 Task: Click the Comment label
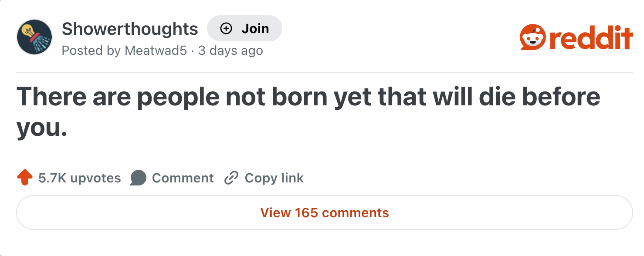click(183, 178)
